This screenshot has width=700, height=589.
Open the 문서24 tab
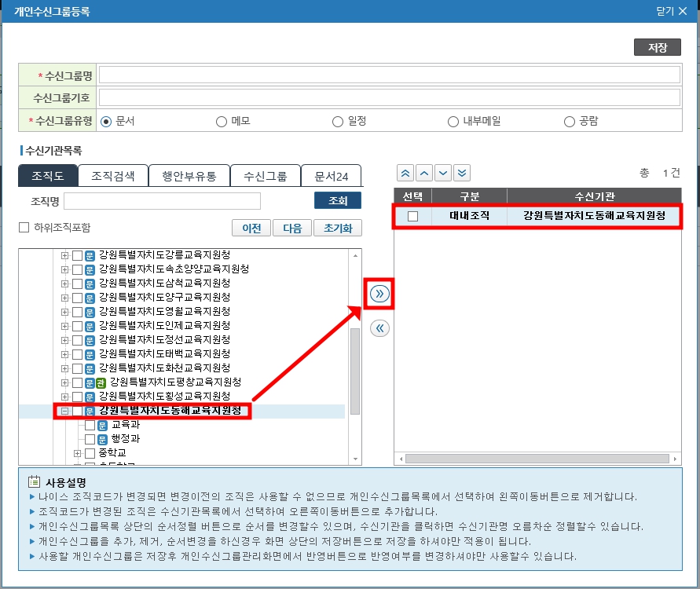[x=332, y=176]
